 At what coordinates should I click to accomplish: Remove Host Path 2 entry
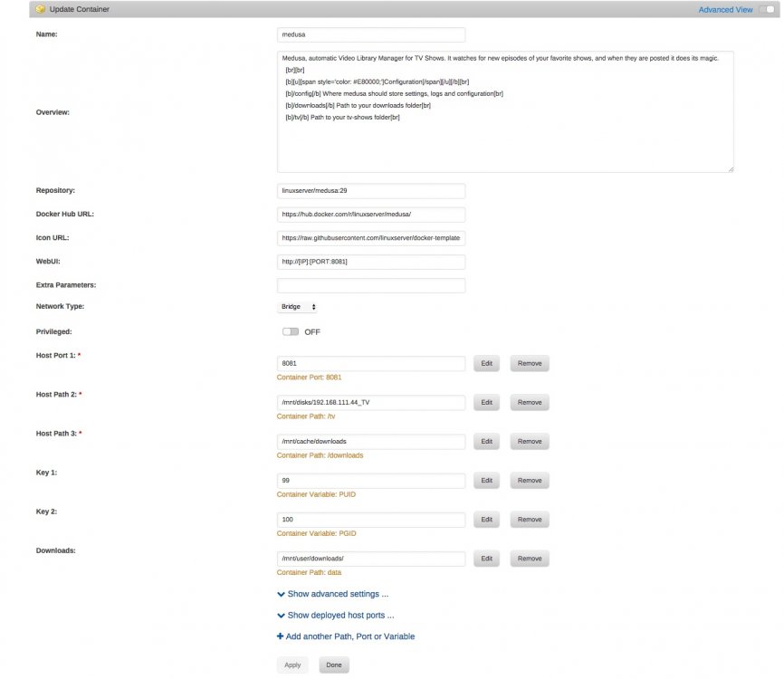click(530, 403)
